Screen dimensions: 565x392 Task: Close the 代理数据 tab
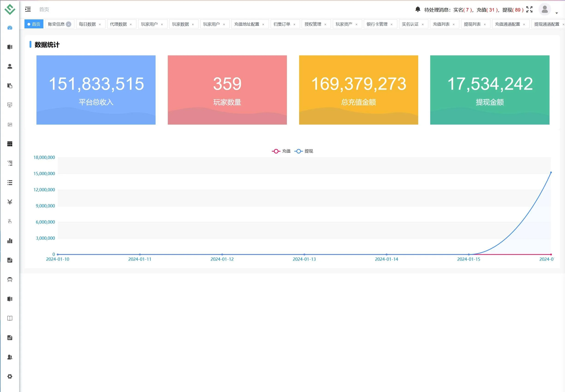(x=131, y=24)
